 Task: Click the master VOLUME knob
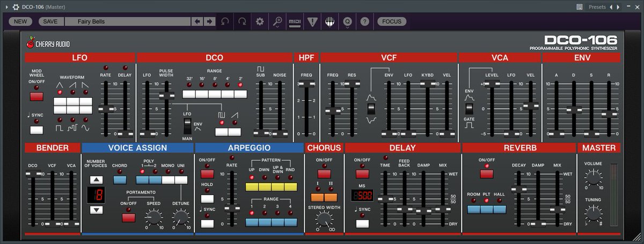pos(593,176)
